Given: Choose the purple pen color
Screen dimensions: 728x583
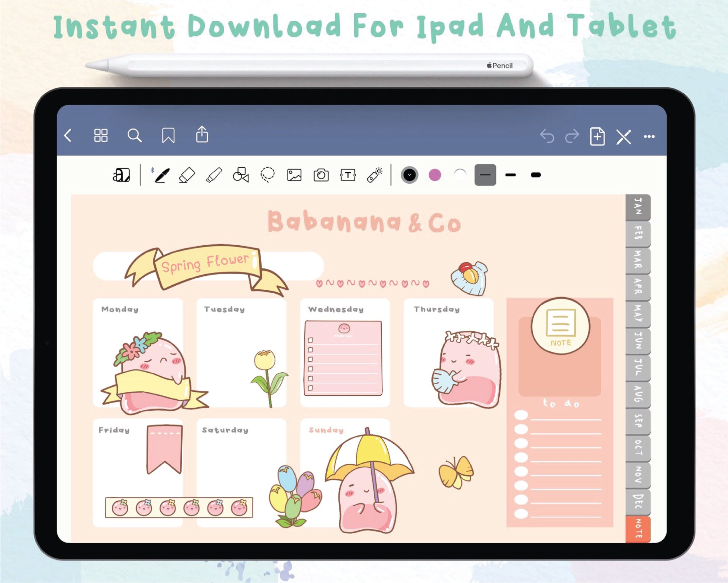Looking at the screenshot, I should tap(435, 175).
